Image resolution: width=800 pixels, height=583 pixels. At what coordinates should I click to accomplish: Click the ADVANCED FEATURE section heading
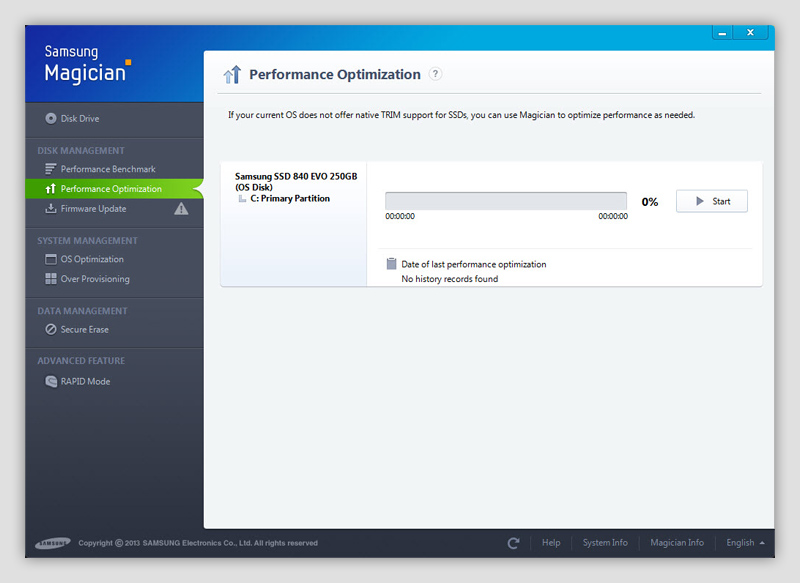pos(81,361)
